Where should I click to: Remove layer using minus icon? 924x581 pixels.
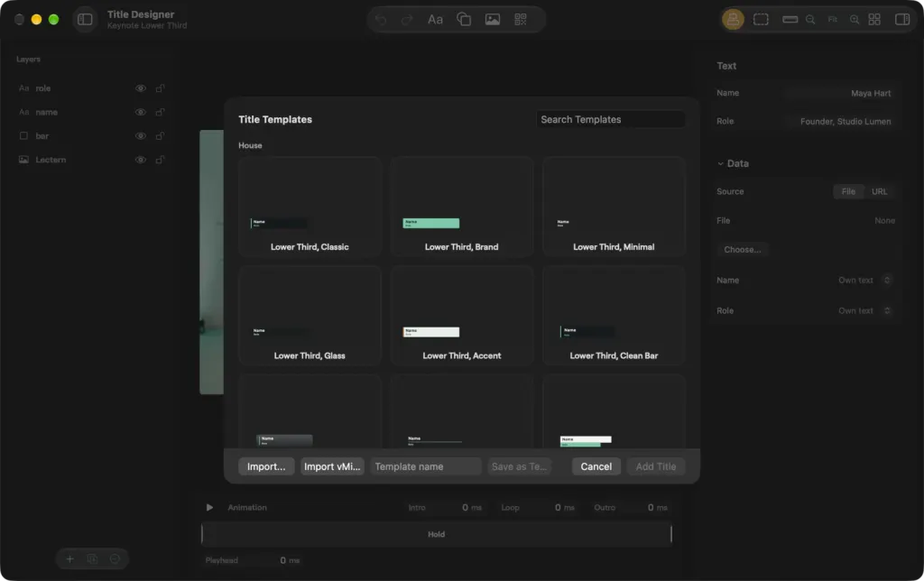click(115, 558)
